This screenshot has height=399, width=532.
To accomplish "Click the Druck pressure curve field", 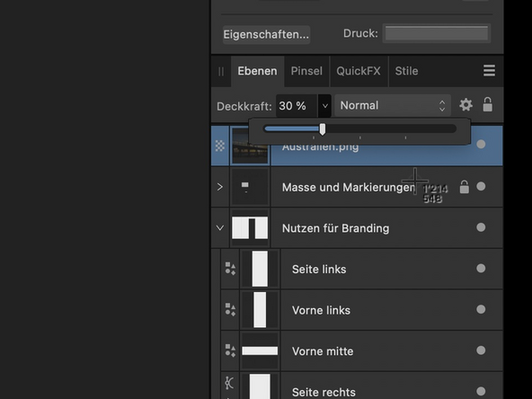I will pos(437,33).
